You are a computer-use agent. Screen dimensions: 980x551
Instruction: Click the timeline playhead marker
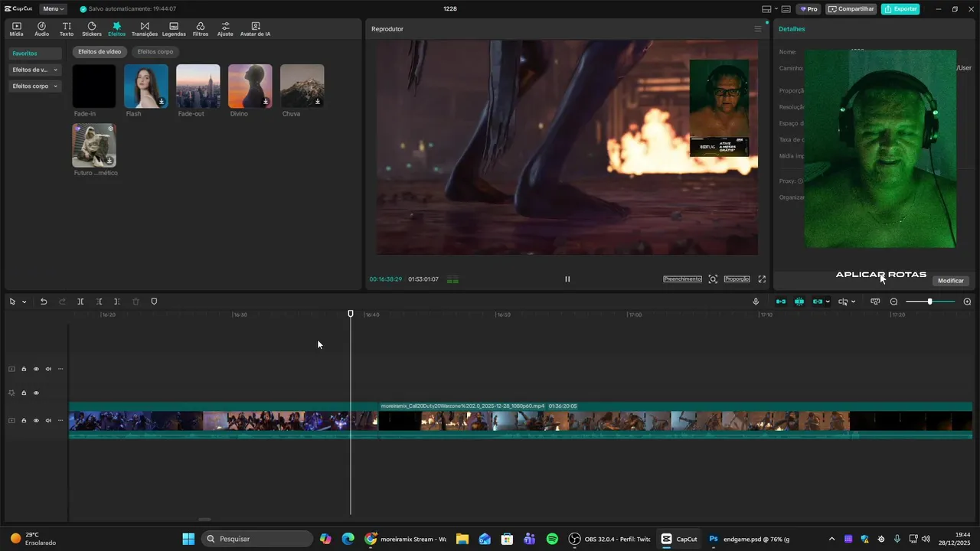(351, 314)
